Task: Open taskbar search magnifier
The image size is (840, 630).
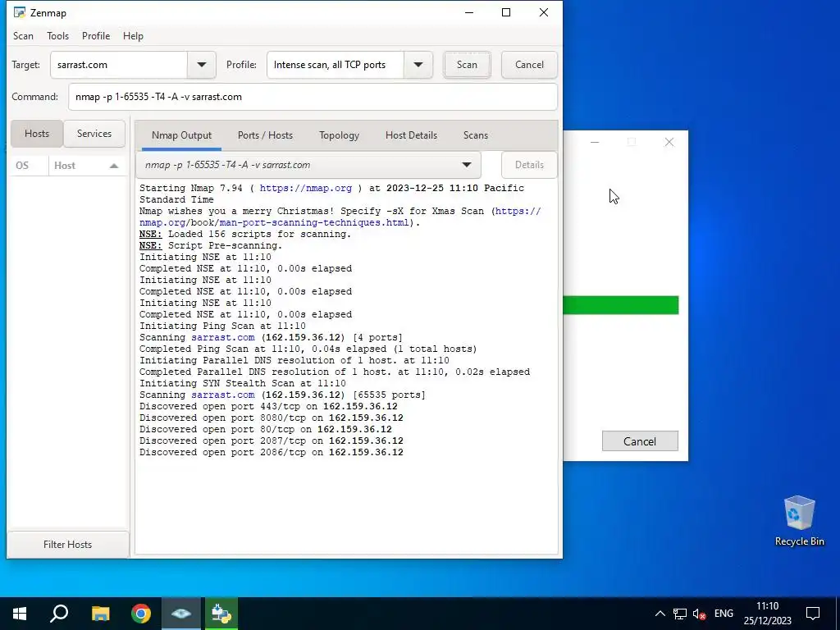Action: [59, 614]
